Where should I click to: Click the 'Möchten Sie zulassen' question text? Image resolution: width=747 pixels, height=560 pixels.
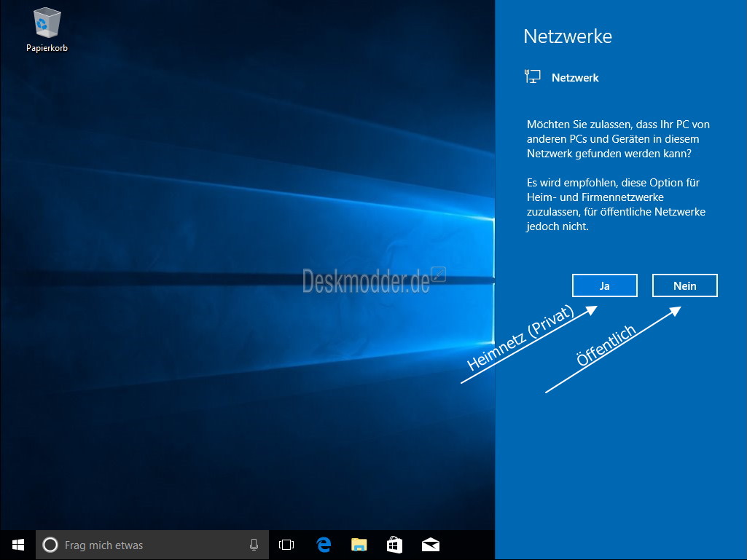[618, 139]
